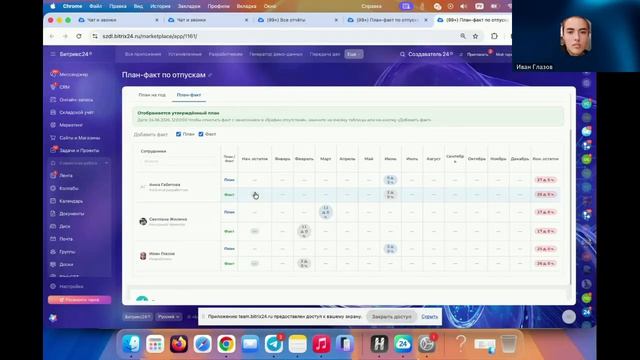Click Иван's Февраль fact vacation chip

(304, 264)
